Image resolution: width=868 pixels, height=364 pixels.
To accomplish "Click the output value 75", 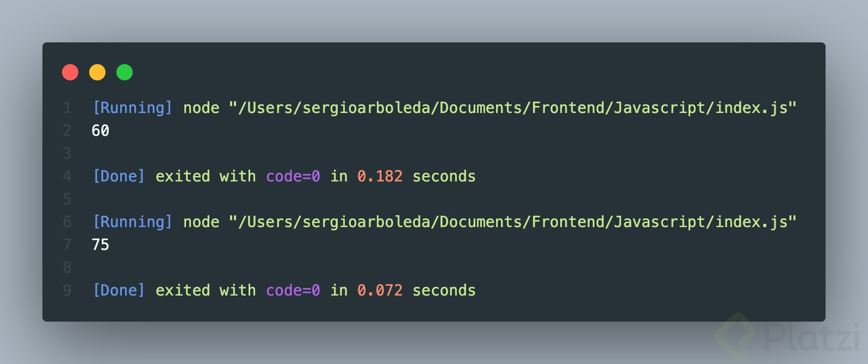I will point(101,244).
